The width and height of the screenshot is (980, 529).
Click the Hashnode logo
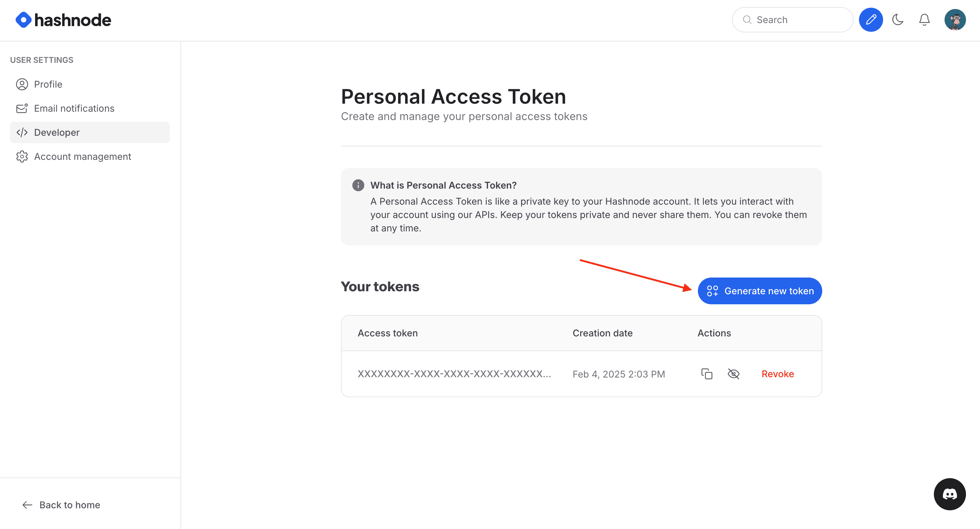tap(63, 19)
